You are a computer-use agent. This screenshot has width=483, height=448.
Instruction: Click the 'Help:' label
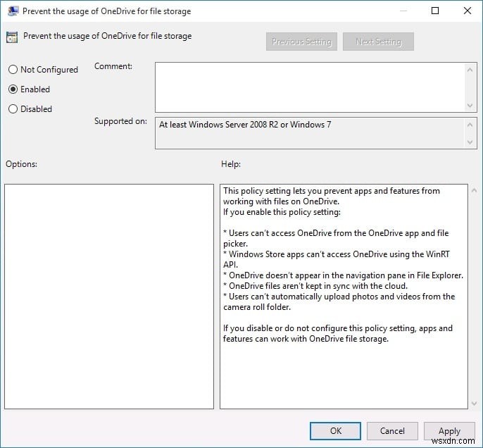pyautogui.click(x=231, y=164)
